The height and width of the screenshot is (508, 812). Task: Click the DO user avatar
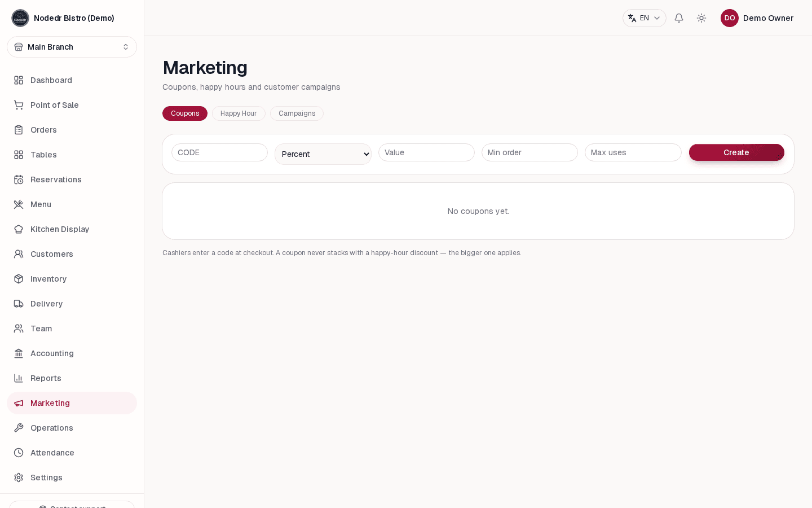click(730, 18)
